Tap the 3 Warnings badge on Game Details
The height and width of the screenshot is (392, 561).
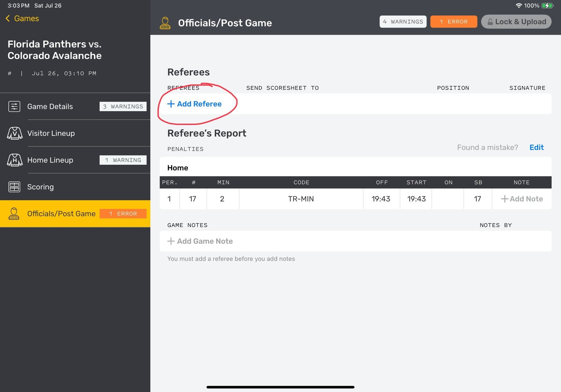click(x=123, y=107)
